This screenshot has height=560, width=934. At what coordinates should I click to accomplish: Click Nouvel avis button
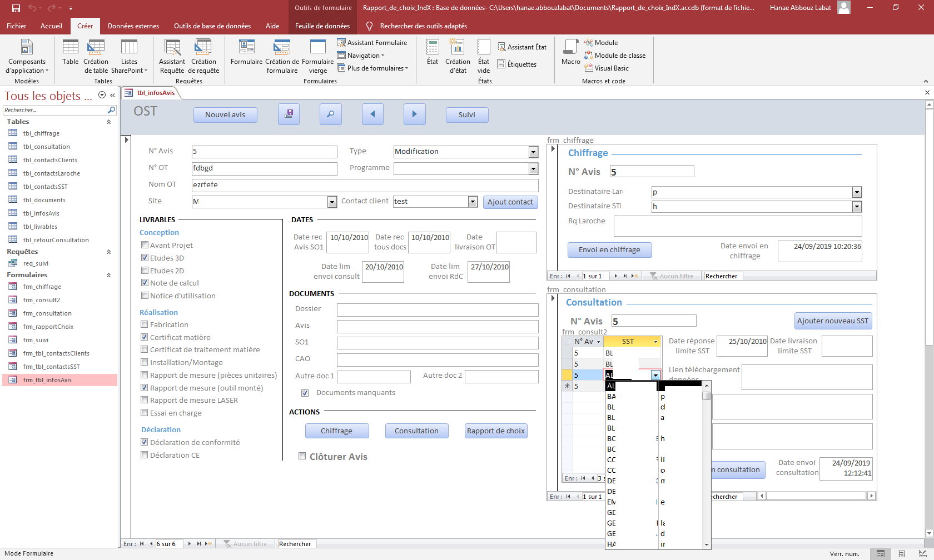click(x=225, y=115)
